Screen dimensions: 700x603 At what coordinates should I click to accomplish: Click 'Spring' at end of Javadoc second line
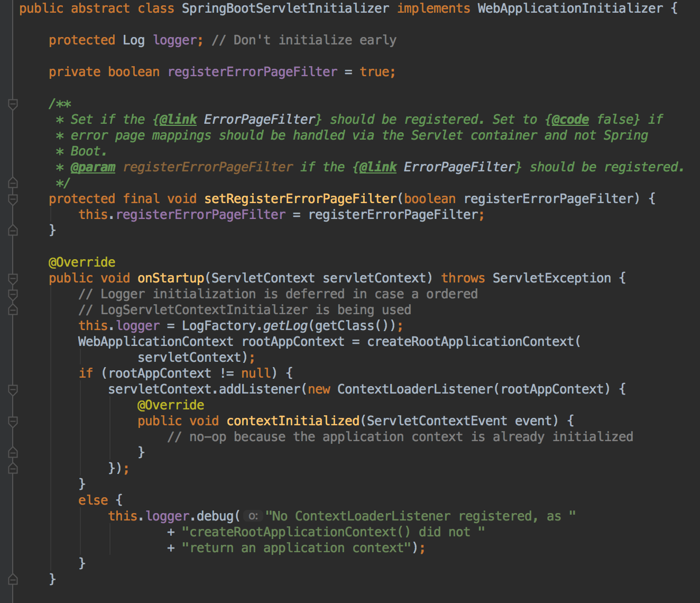(x=626, y=135)
